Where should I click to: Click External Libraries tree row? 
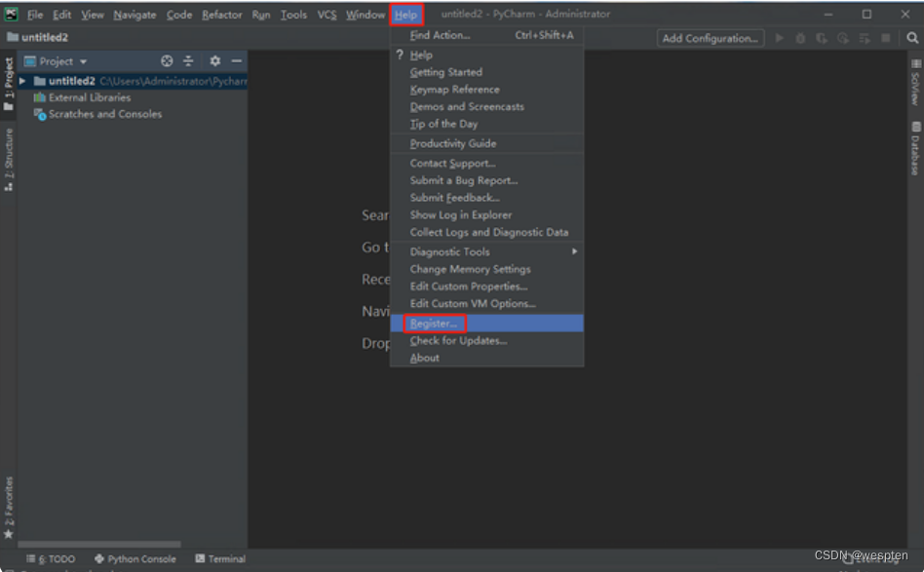click(x=133, y=97)
